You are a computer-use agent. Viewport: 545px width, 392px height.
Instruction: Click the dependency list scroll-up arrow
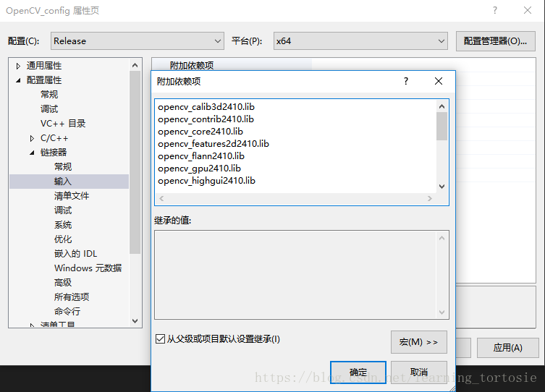442,106
